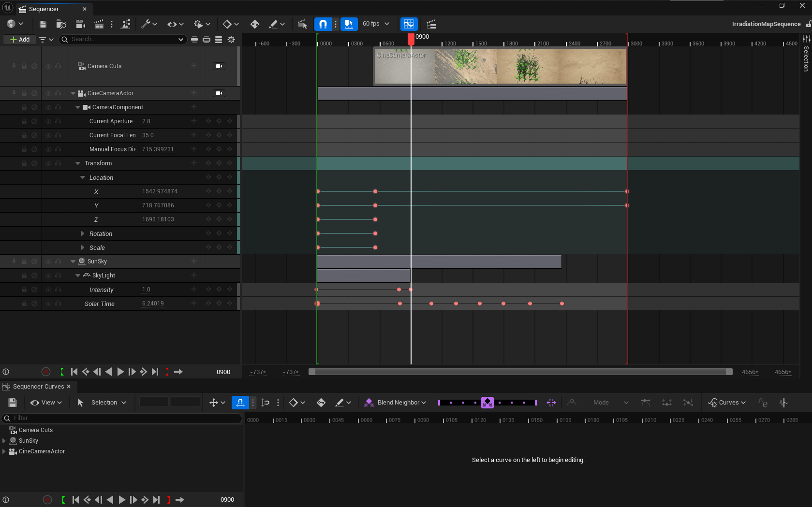812x507 pixels.
Task: Toggle the lock on the Intensity track
Action: 24,289
